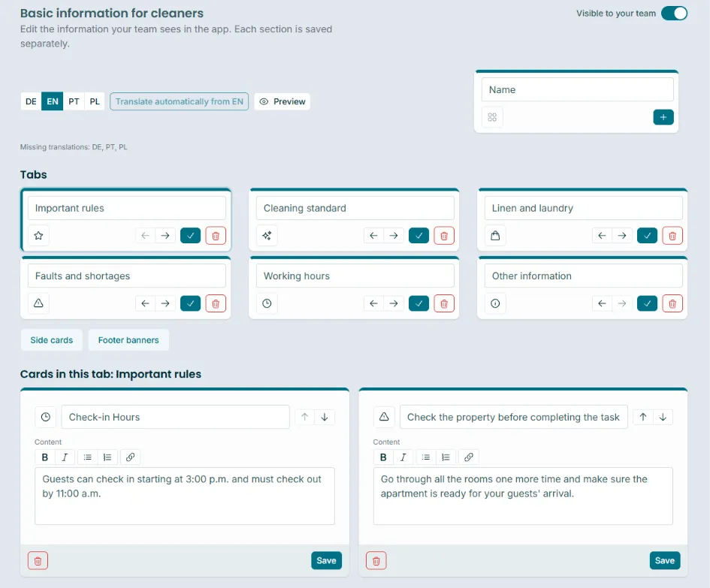
Task: Open the Preview
Action: point(282,101)
